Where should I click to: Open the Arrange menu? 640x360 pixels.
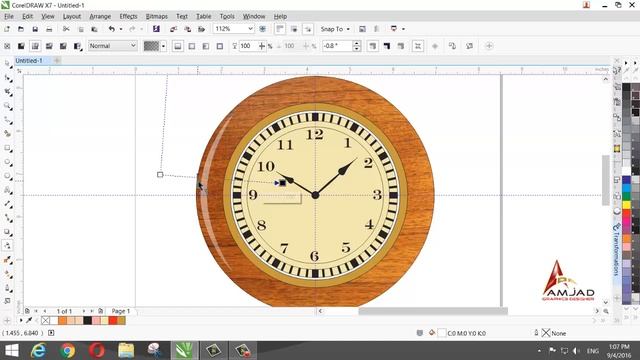tap(100, 16)
